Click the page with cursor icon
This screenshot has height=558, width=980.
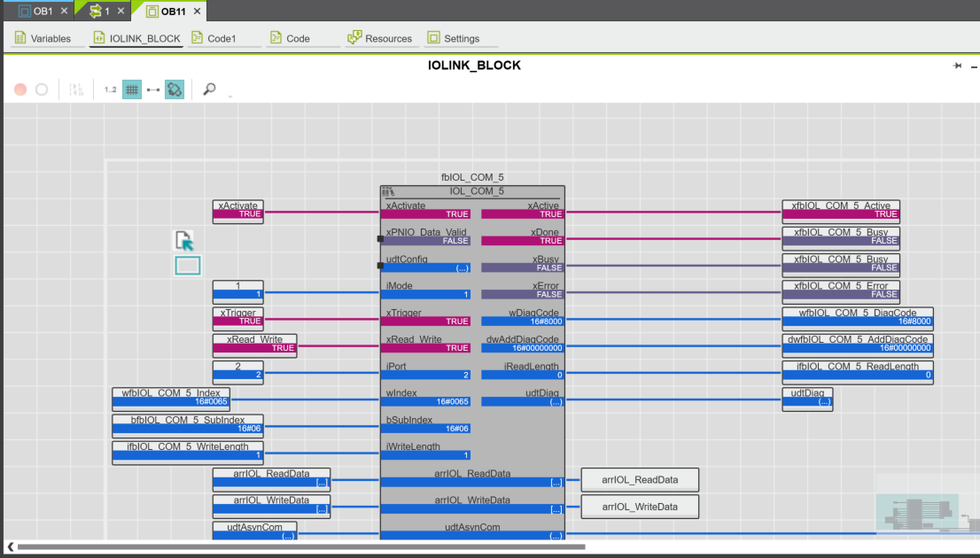tap(184, 240)
